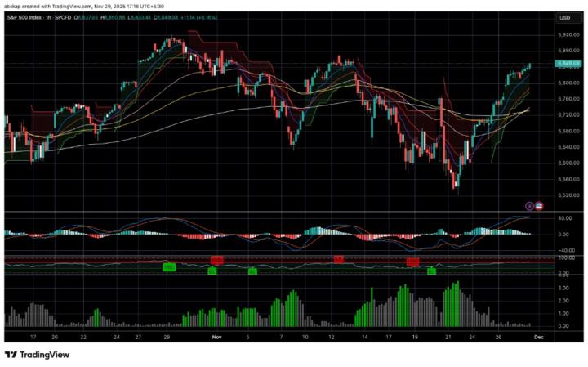
Task: Click the date label 27 on time axis
Action: coord(138,337)
